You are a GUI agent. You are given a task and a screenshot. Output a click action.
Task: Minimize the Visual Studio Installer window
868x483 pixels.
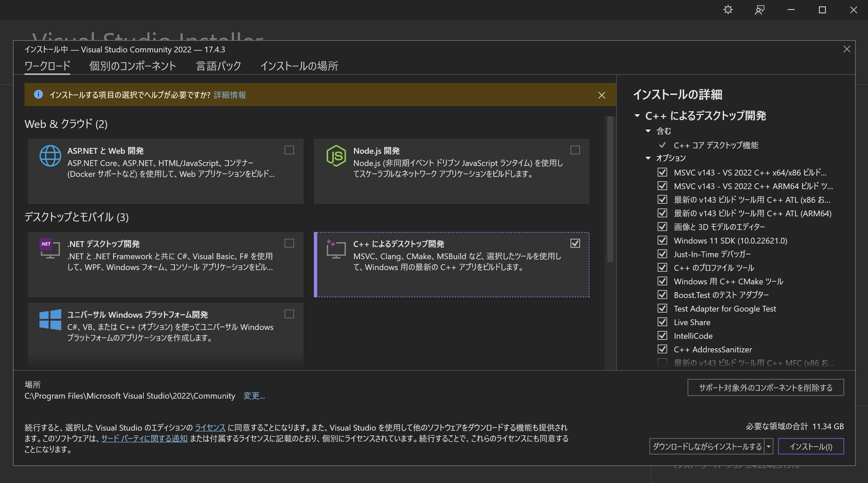point(791,10)
